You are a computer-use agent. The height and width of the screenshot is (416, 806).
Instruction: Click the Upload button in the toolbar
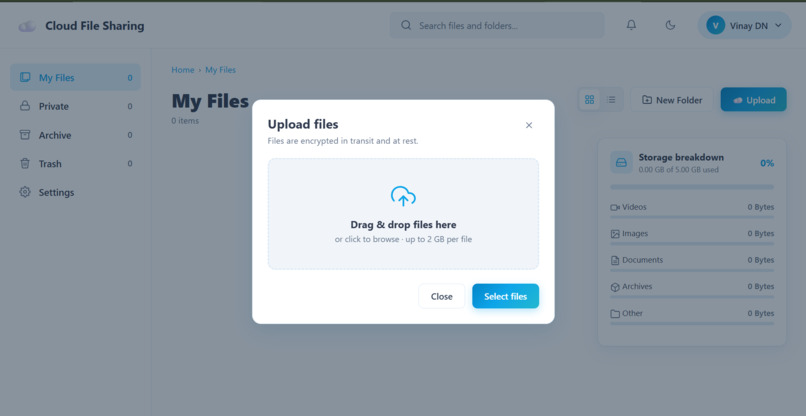coord(754,100)
